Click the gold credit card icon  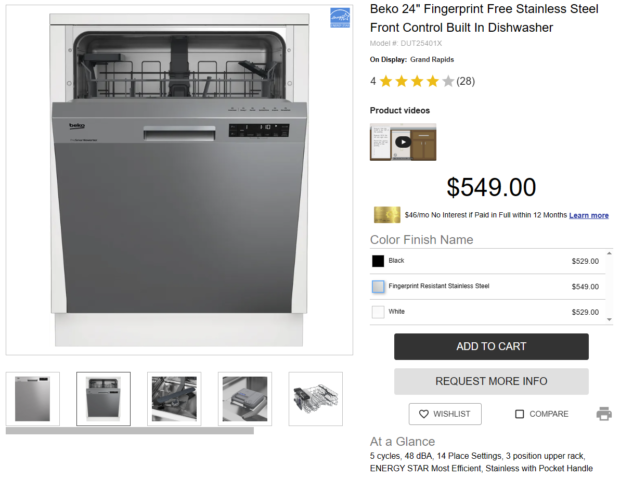[x=387, y=215]
